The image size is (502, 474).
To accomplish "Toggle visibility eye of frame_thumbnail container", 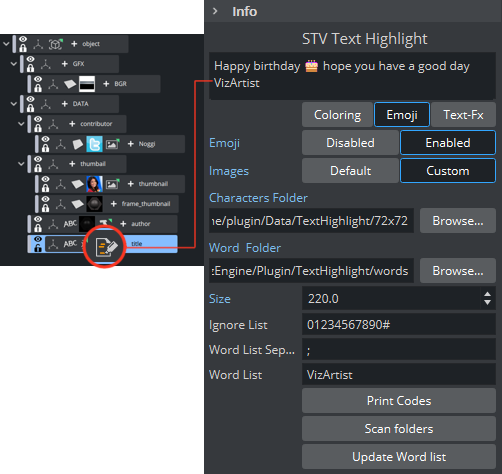I will 46,199.
